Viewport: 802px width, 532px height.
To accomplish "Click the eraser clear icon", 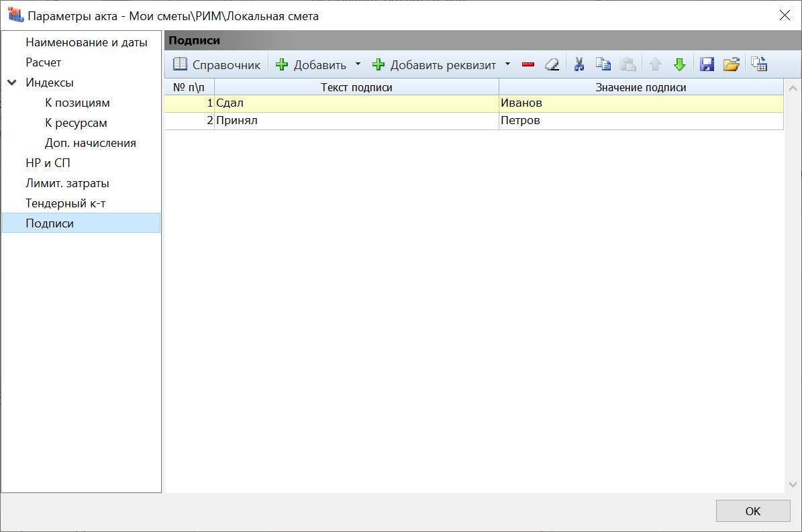I will (552, 64).
